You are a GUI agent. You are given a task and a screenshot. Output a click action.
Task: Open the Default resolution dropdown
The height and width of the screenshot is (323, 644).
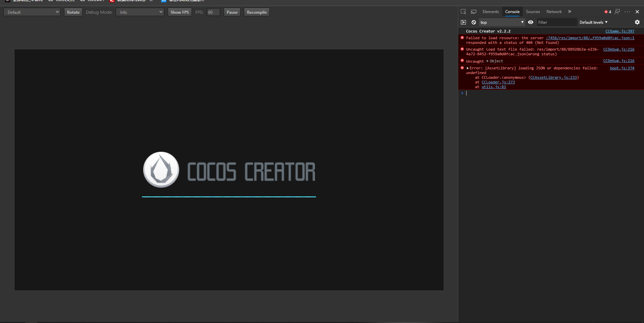point(32,12)
